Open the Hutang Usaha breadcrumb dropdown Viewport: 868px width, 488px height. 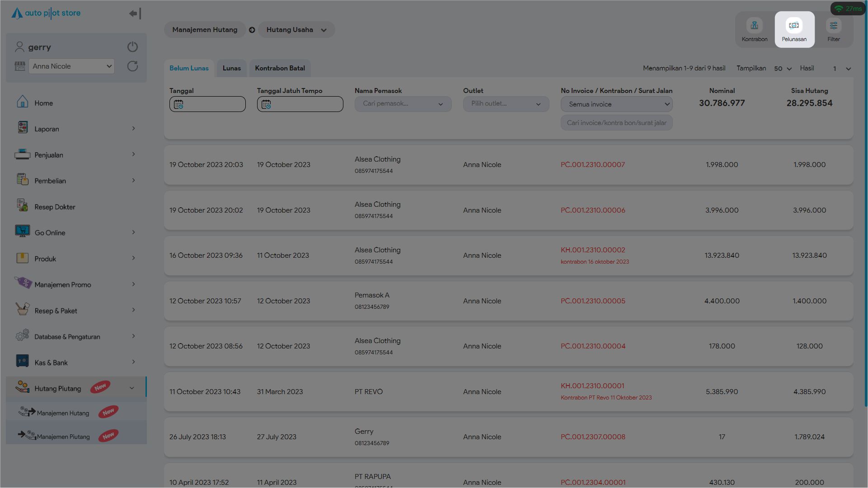click(296, 30)
